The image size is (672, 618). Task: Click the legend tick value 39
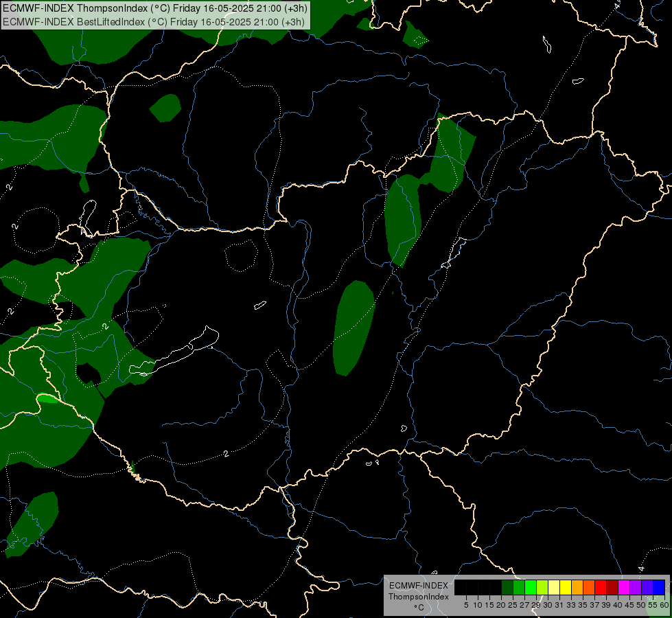pos(606,605)
